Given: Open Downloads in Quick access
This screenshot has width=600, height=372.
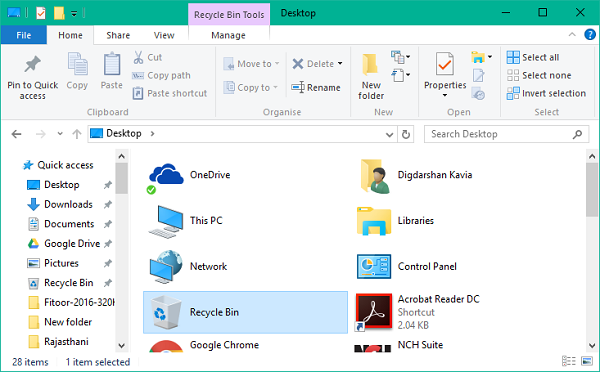Looking at the screenshot, I should pos(68,204).
